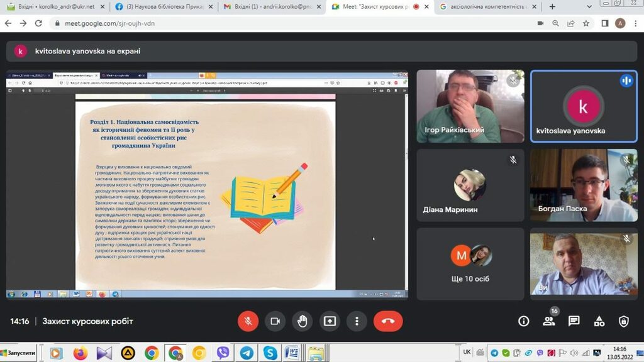
Task: Open the Activities panel icon
Action: [599, 321]
